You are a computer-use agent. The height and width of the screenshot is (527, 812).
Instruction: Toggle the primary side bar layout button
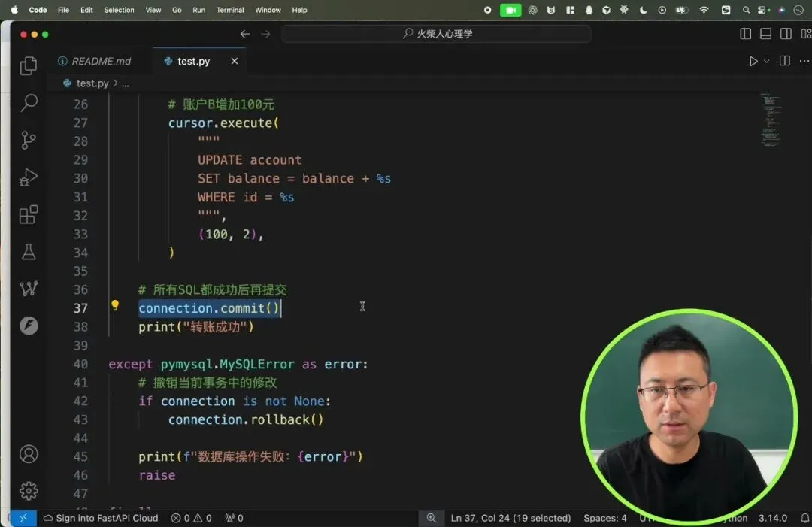pos(745,34)
